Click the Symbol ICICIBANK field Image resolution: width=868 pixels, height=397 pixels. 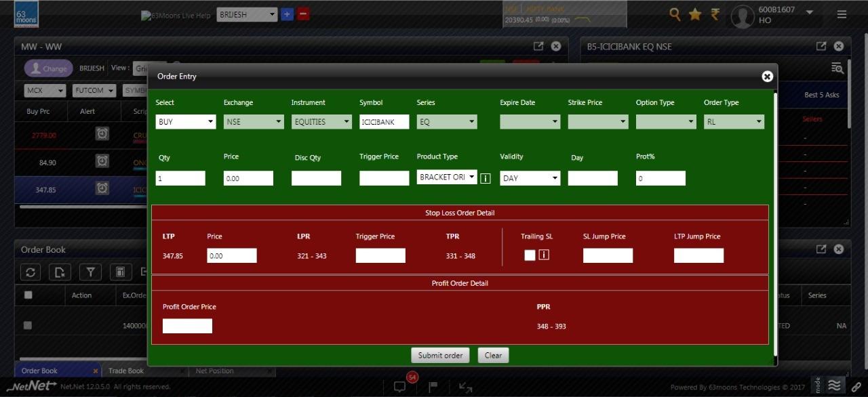(384, 122)
